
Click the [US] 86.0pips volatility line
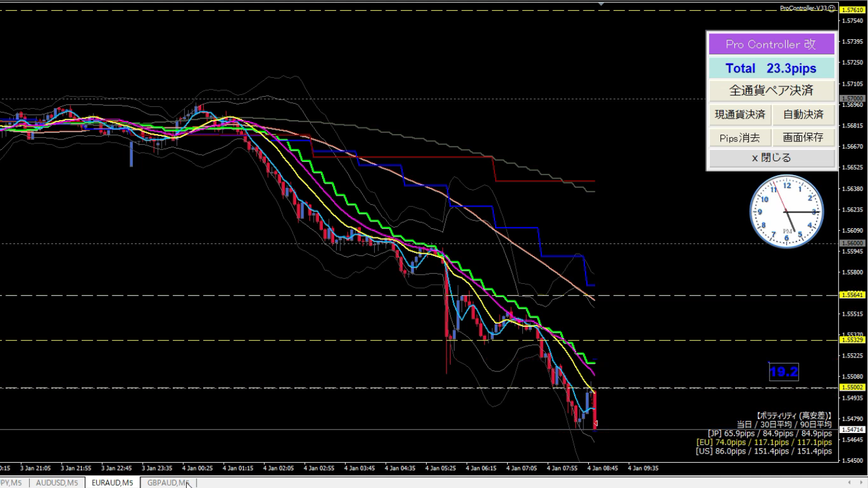764,451
